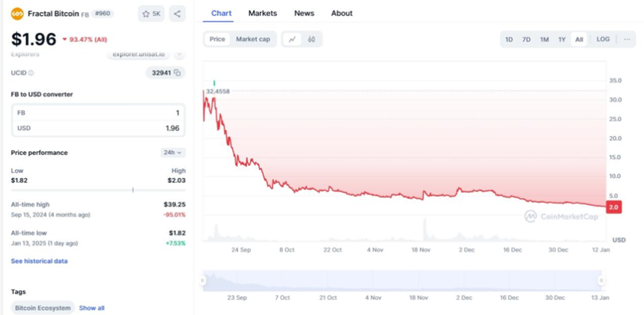Click See historical data link
The image size is (644, 315).
[40, 261]
